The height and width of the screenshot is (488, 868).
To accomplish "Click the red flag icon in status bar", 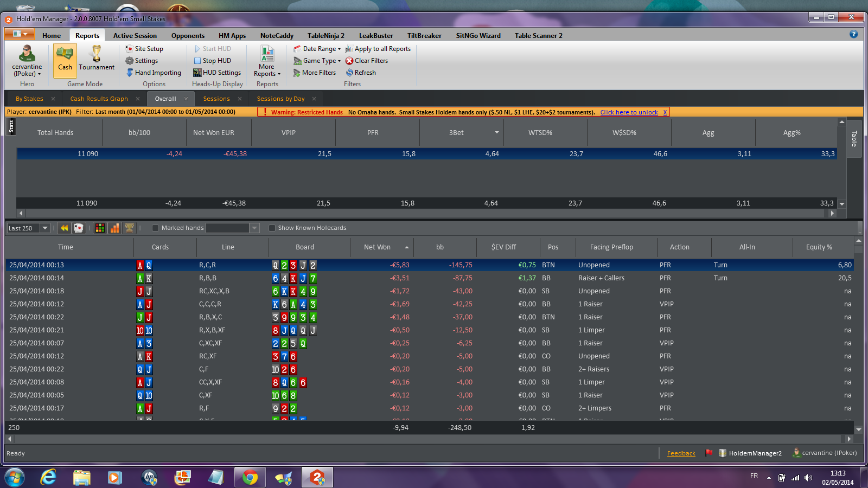I will [x=709, y=453].
